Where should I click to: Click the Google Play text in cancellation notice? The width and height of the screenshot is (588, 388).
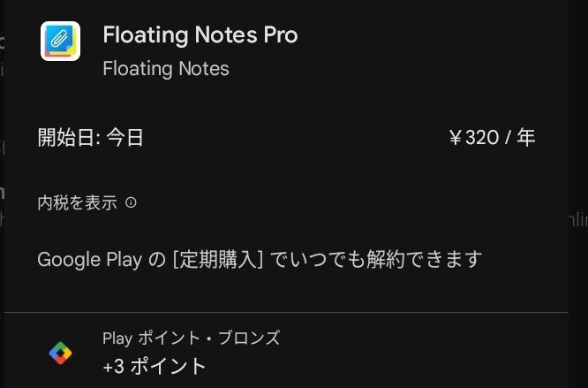[x=90, y=260]
